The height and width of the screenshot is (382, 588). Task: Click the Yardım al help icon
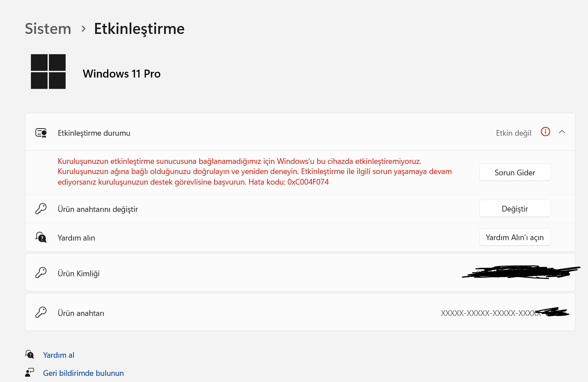[30, 355]
